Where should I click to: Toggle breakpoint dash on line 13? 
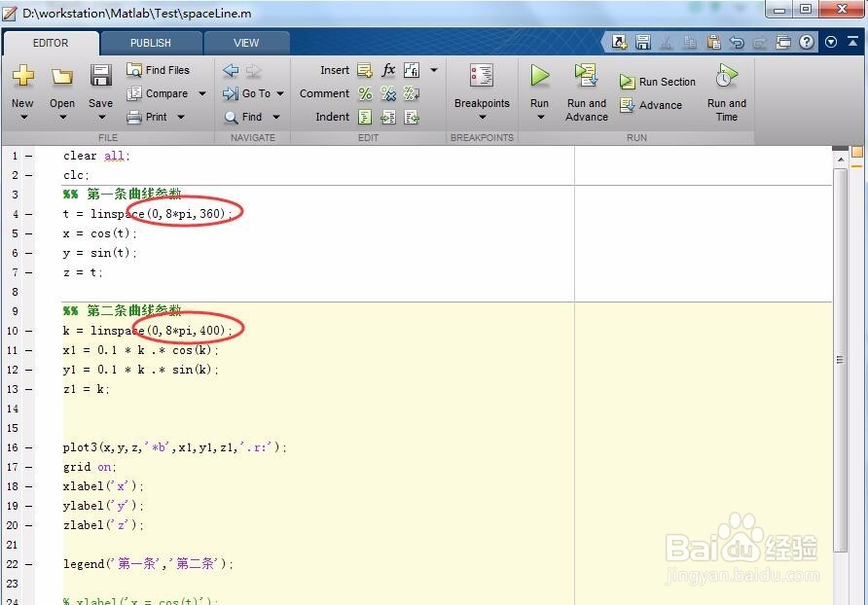pyautogui.click(x=29, y=389)
